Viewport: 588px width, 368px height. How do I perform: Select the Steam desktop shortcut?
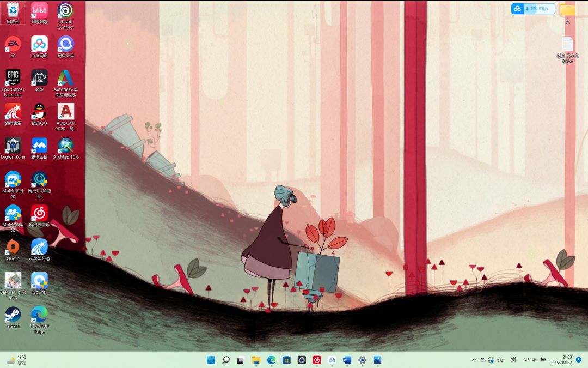tap(13, 317)
